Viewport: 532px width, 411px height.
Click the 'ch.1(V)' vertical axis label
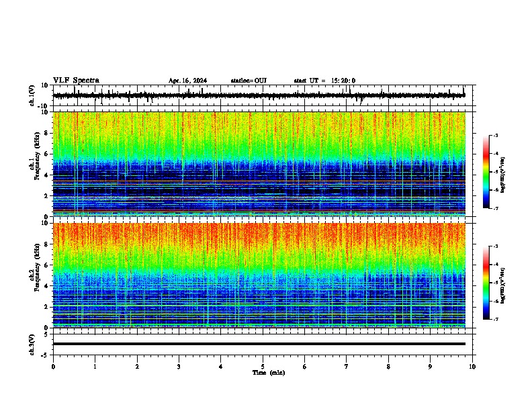[x=32, y=95]
